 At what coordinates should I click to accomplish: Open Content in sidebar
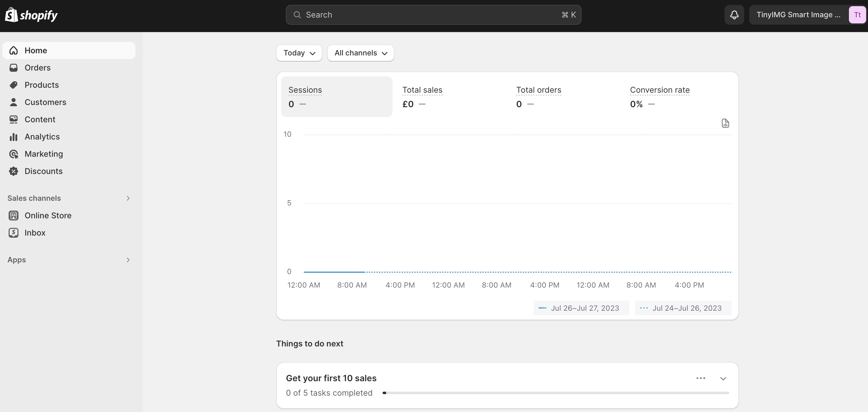click(69, 119)
